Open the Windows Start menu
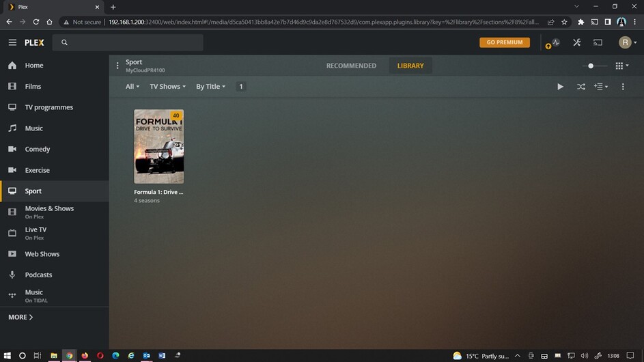The image size is (644, 362). click(7, 355)
